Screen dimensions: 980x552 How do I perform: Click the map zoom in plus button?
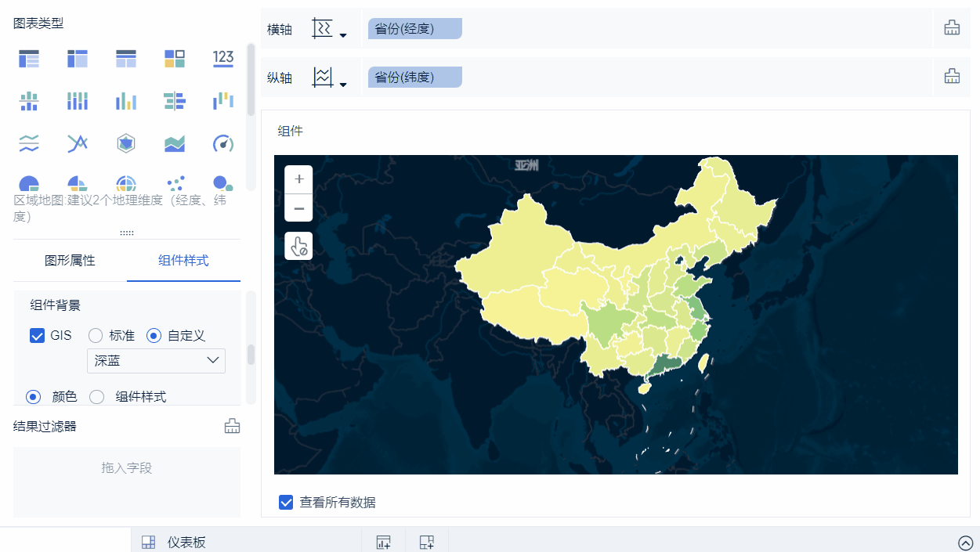[x=298, y=179]
